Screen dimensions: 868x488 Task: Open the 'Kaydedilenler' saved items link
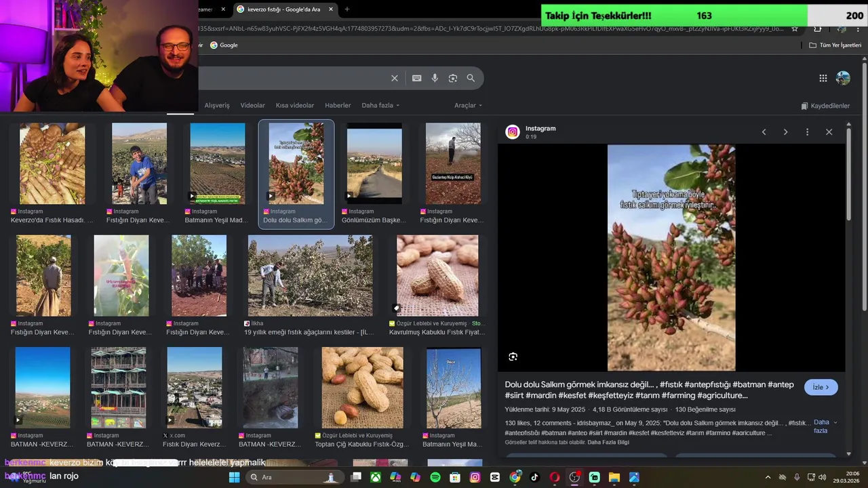tap(825, 106)
